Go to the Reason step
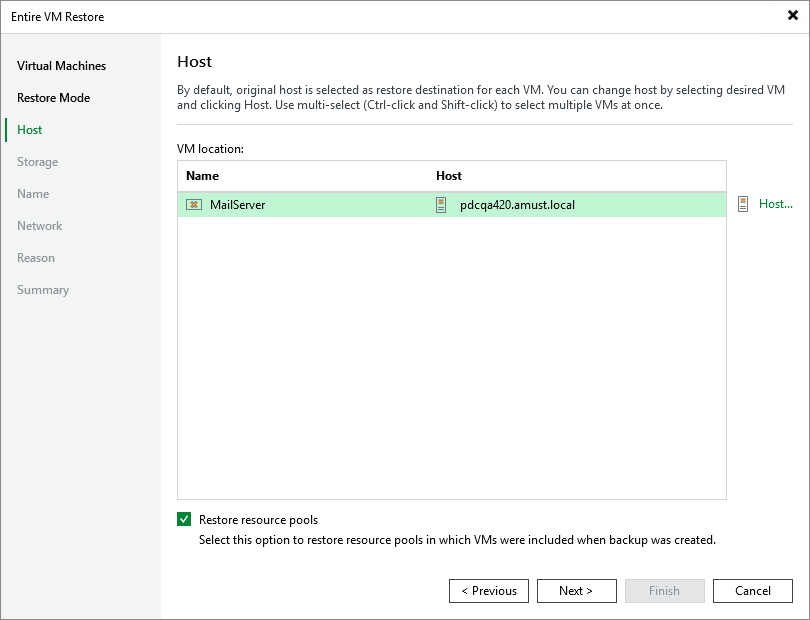This screenshot has height=620, width=810. pos(35,257)
